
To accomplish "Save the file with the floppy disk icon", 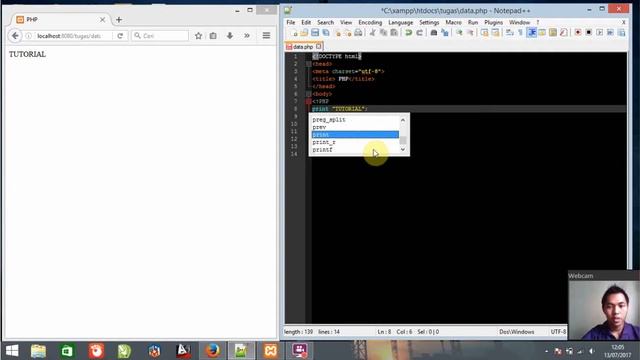I will tap(315, 33).
